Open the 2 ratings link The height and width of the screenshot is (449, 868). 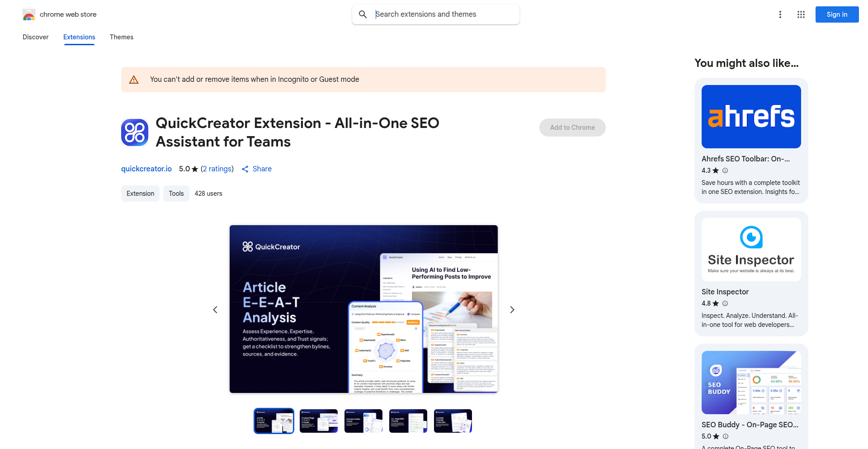(217, 169)
